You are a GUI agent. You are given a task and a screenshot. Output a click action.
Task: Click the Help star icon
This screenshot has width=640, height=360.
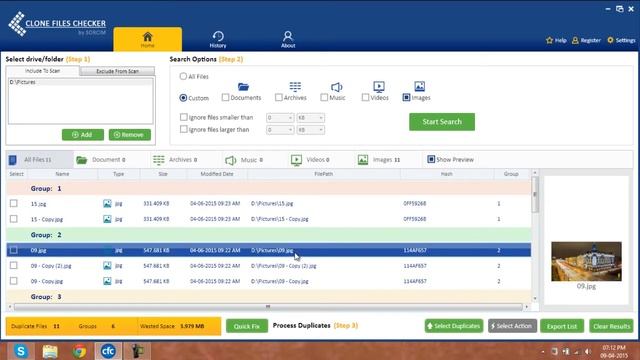coord(549,40)
